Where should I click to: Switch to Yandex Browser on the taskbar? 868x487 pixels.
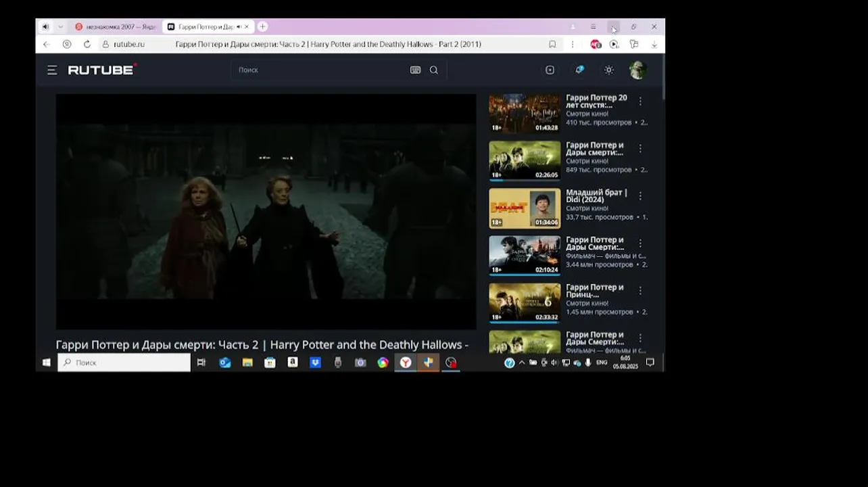pos(406,363)
